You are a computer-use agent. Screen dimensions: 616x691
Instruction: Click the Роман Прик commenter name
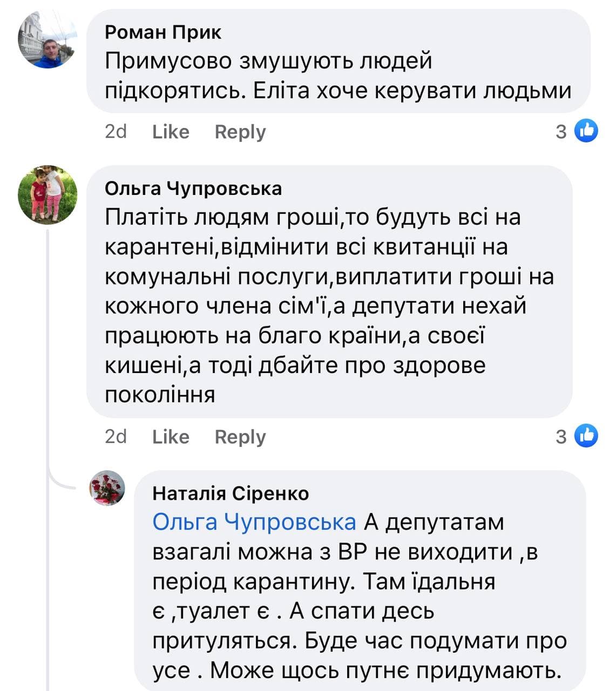163,32
